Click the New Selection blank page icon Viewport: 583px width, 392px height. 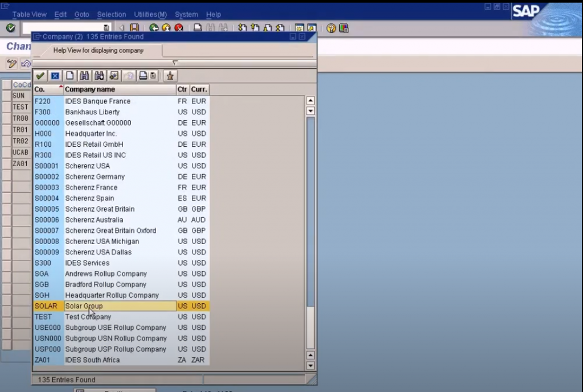coord(70,76)
